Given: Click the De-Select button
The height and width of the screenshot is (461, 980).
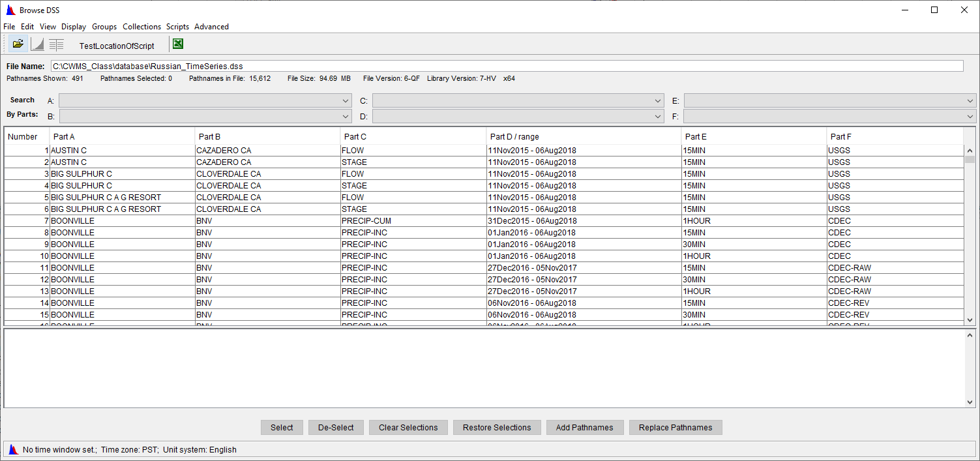Looking at the screenshot, I should click(x=336, y=428).
